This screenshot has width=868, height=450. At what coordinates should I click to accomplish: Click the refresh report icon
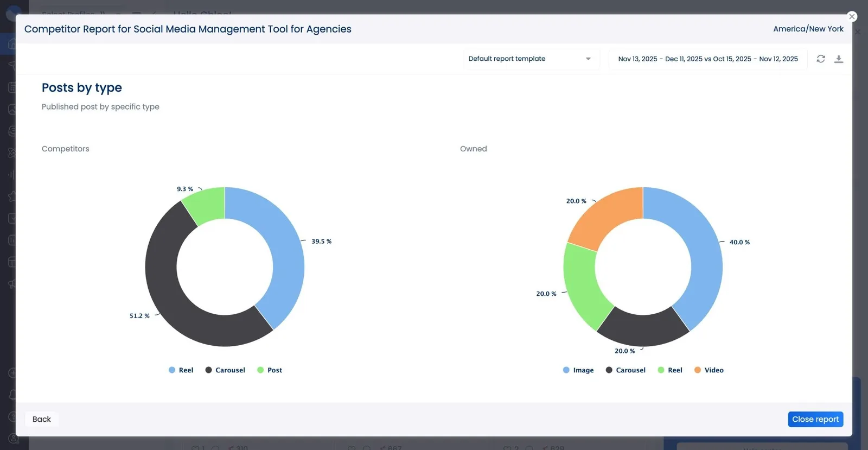(820, 59)
